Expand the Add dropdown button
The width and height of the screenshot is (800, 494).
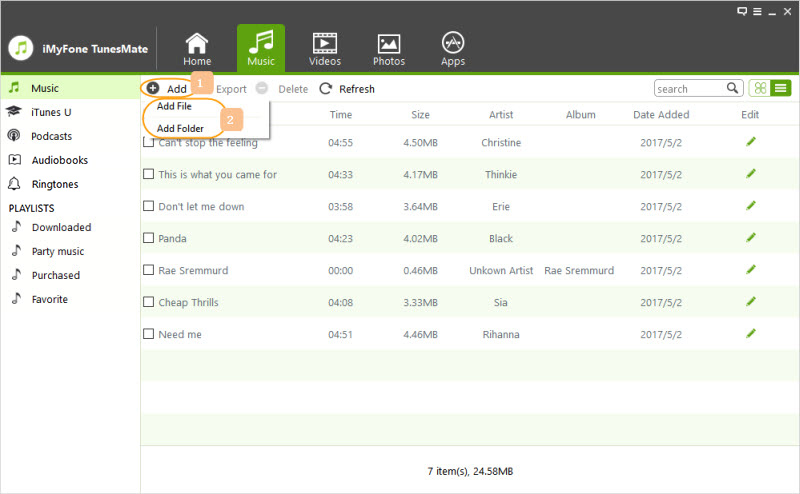[167, 89]
